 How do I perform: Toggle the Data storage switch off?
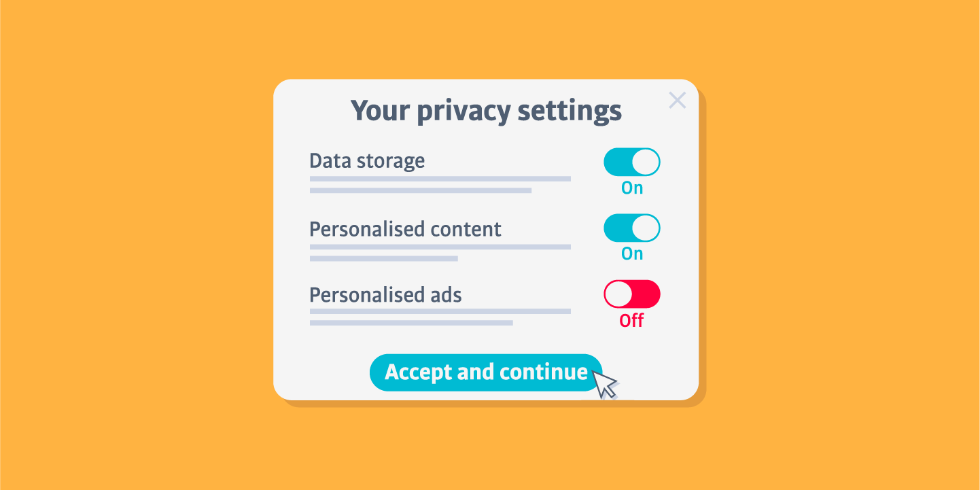click(632, 162)
